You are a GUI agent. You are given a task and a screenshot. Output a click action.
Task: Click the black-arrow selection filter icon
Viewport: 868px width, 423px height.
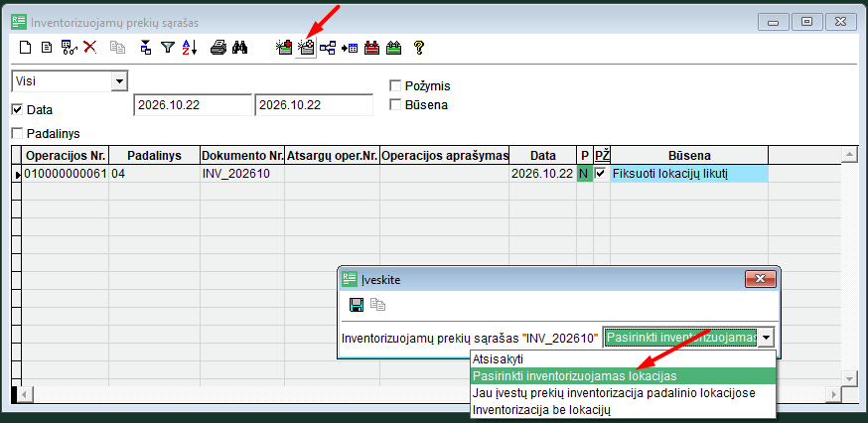coord(146,48)
